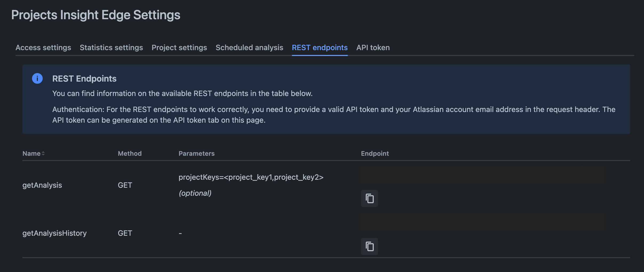The width and height of the screenshot is (644, 272).
Task: Click the blue info icon in banner
Action: (x=37, y=78)
